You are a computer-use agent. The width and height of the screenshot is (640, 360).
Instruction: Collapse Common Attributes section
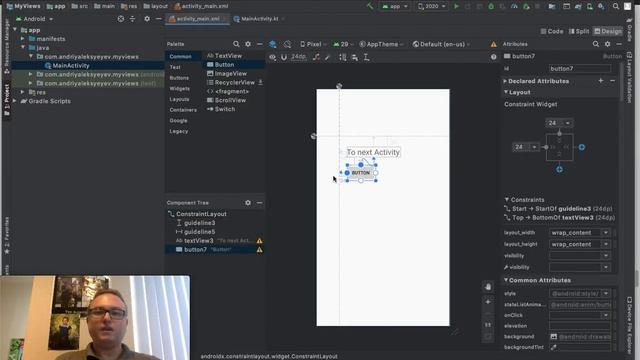point(506,280)
